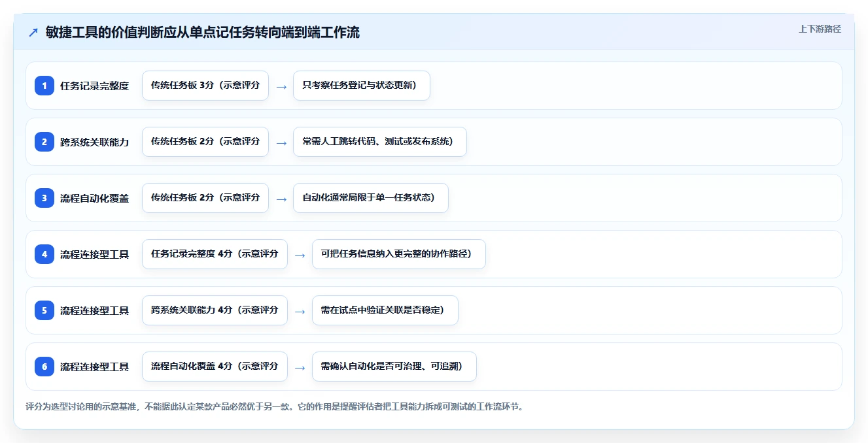Click the number 4 badge beside 流程连接型工具
This screenshot has width=868, height=443.
coord(44,254)
